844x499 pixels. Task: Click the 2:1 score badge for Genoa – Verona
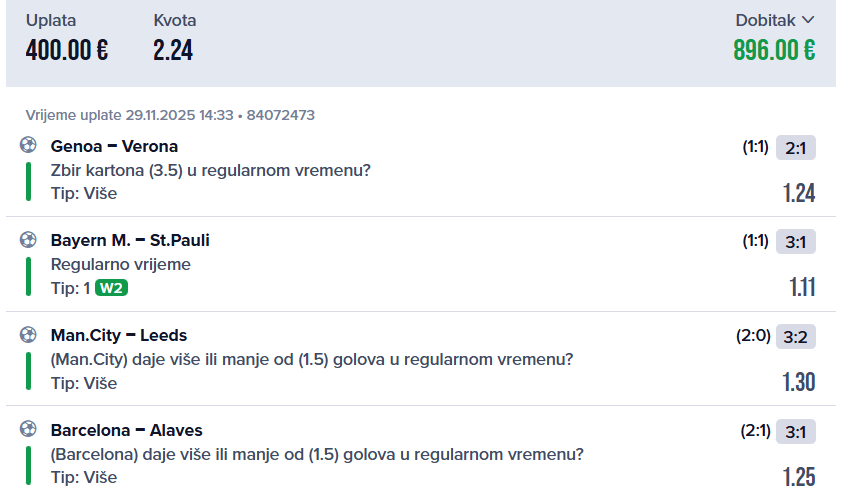coord(796,148)
